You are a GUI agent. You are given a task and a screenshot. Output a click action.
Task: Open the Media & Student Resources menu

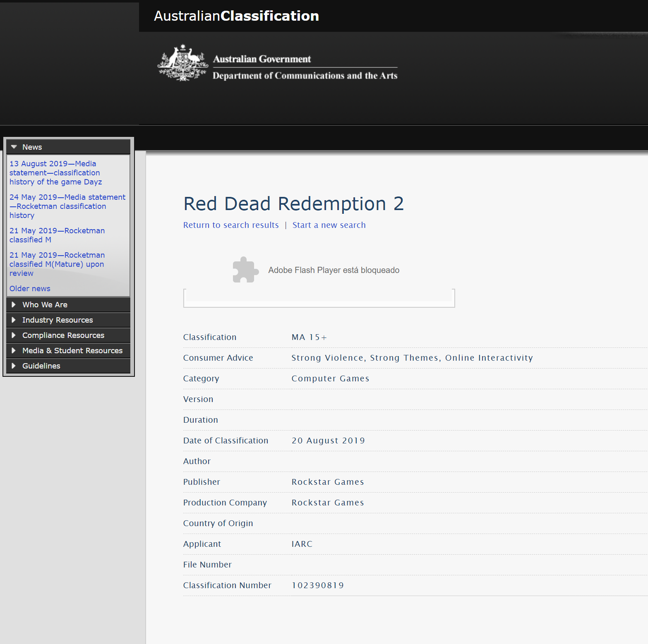(x=72, y=351)
